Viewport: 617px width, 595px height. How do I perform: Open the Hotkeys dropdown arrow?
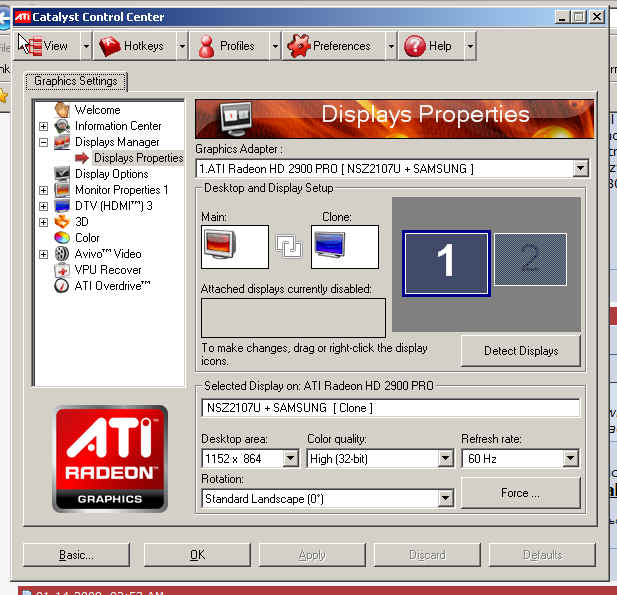point(182,46)
